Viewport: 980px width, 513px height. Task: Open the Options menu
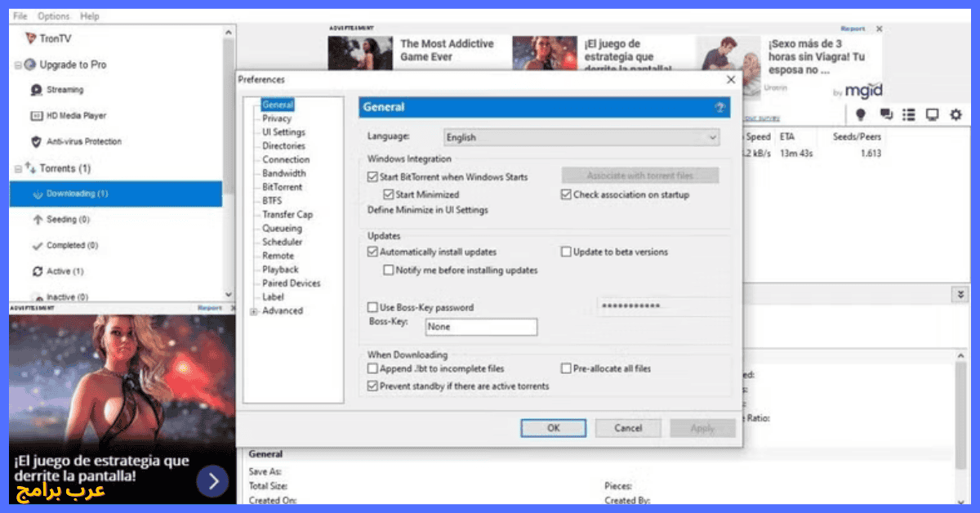[54, 16]
